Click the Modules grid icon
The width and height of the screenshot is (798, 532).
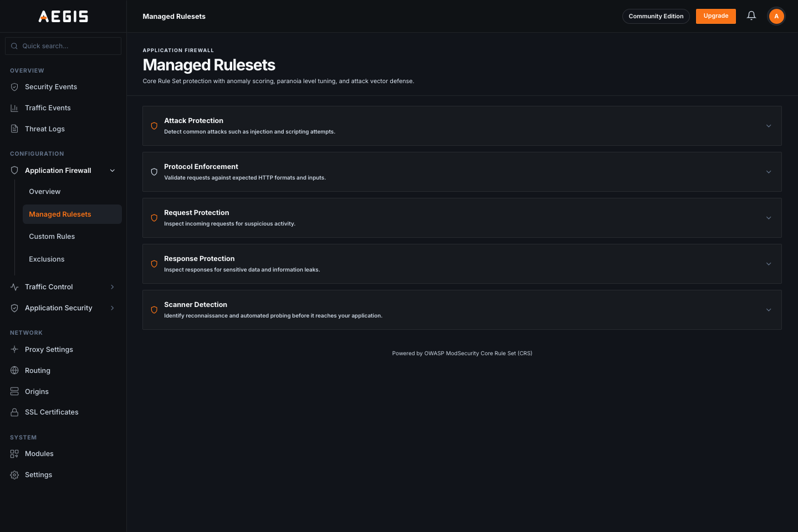click(14, 454)
